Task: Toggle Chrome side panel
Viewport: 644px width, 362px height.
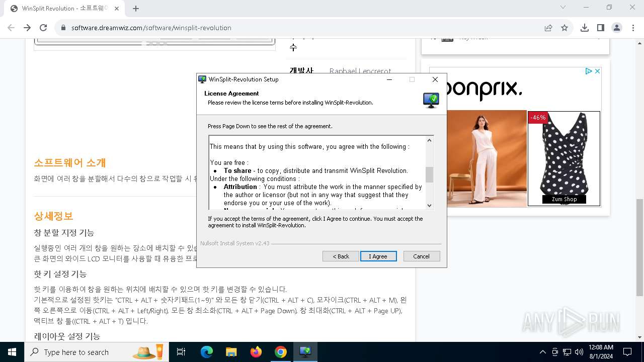Action: tap(601, 28)
